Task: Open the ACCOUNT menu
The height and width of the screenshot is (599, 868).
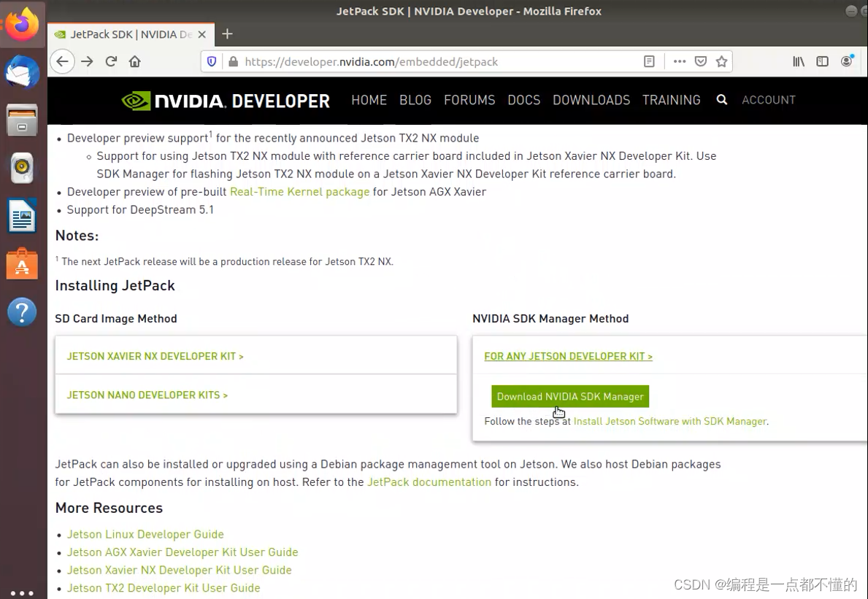Action: tap(769, 99)
